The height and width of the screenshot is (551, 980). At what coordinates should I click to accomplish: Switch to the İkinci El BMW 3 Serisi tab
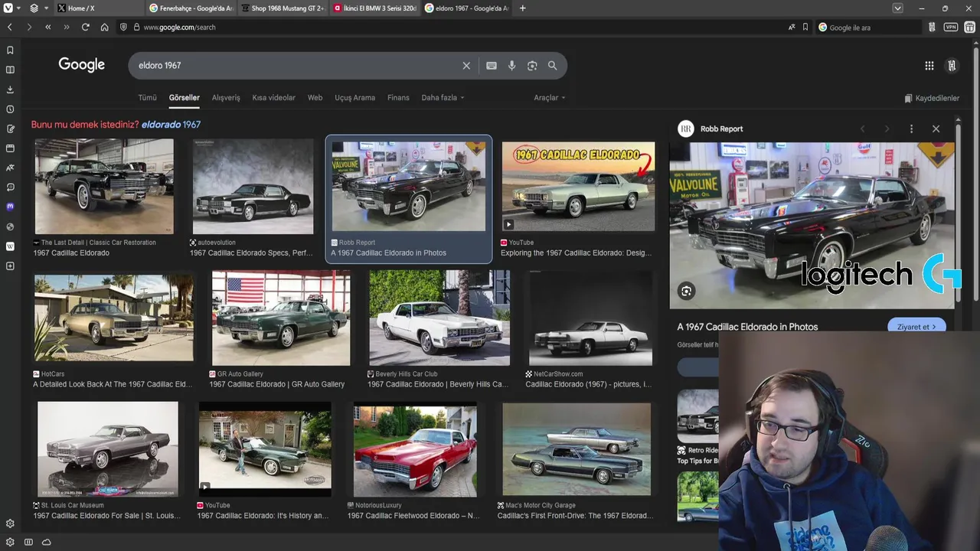[374, 8]
